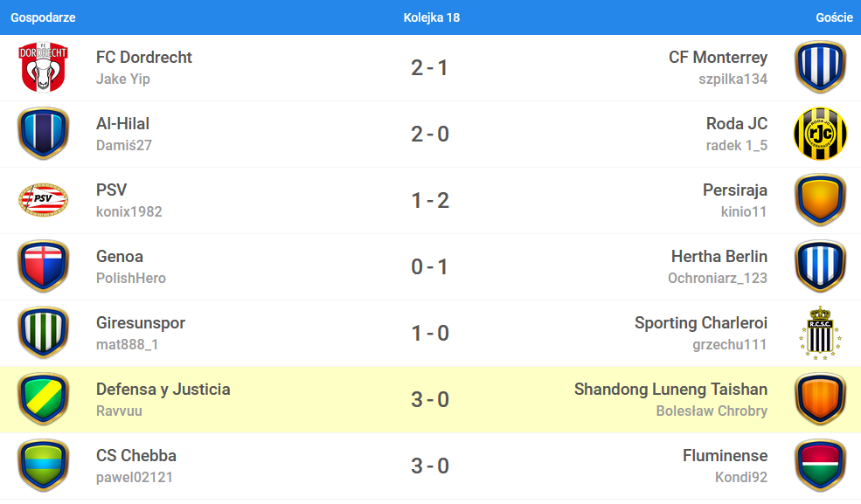This screenshot has height=504, width=861.
Task: Click the Kolejka 18 round header
Action: point(431,17)
